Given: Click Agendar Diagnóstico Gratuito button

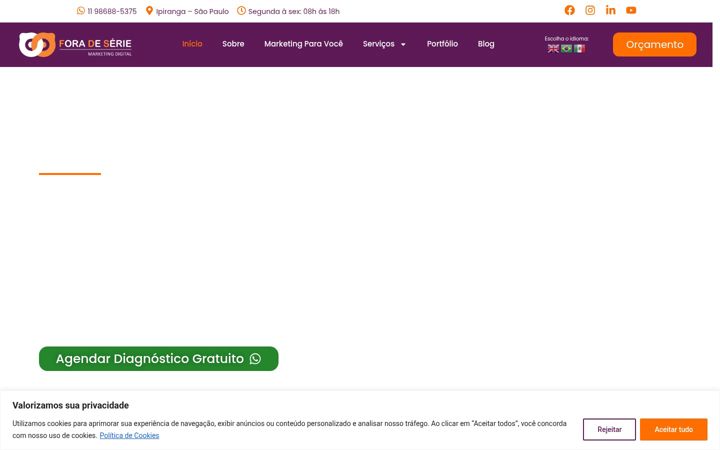Looking at the screenshot, I should coord(158,359).
